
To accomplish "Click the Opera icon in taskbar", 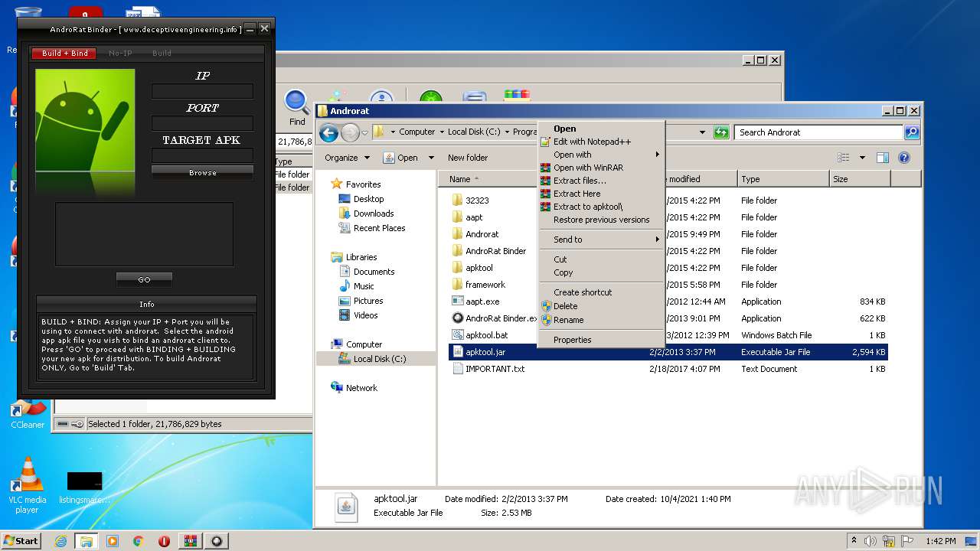I will [164, 541].
